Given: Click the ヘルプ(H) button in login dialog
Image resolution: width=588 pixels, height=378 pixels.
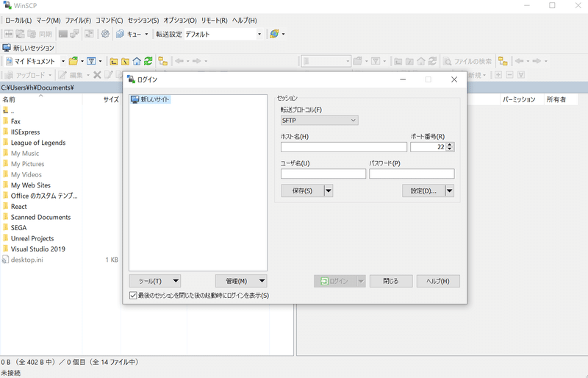Looking at the screenshot, I should (x=438, y=281).
